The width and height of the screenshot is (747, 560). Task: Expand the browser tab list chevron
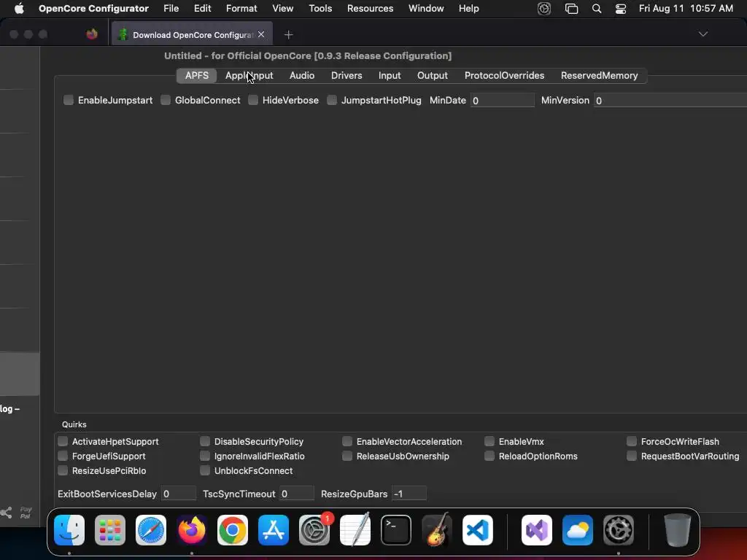(703, 34)
